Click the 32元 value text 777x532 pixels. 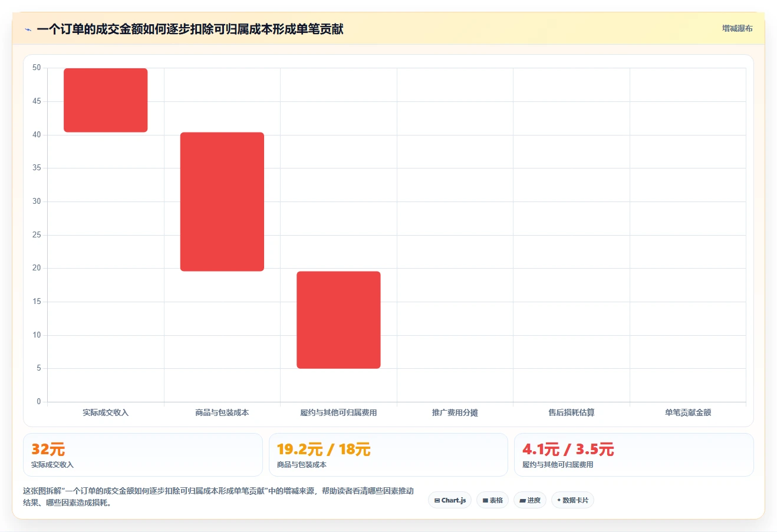[48, 449]
